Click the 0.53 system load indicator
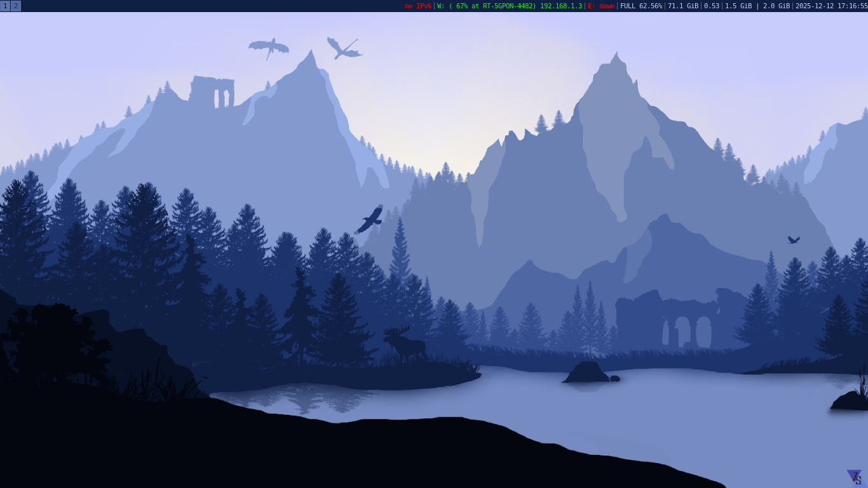 [711, 6]
